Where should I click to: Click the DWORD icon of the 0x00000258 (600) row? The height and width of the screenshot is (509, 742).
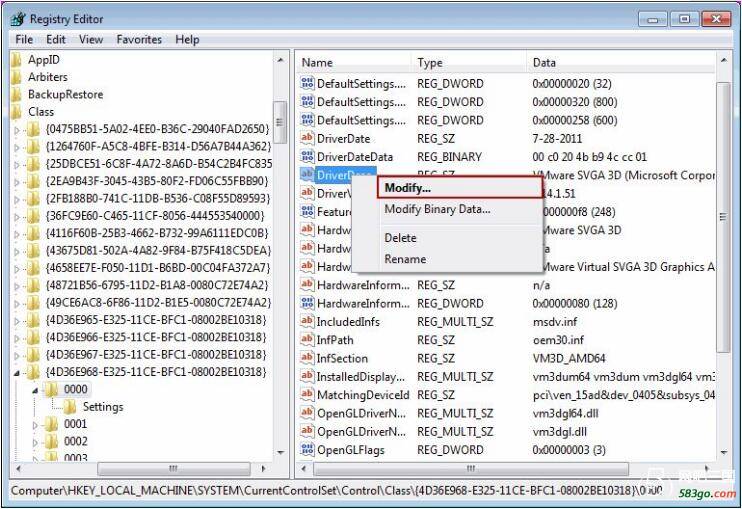coord(307,120)
